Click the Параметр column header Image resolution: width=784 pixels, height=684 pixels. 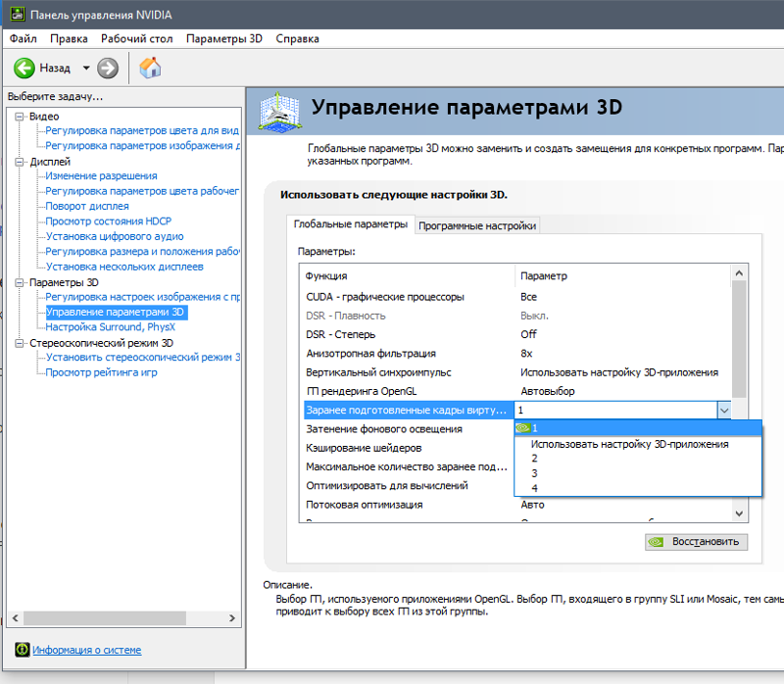pyautogui.click(x=623, y=276)
